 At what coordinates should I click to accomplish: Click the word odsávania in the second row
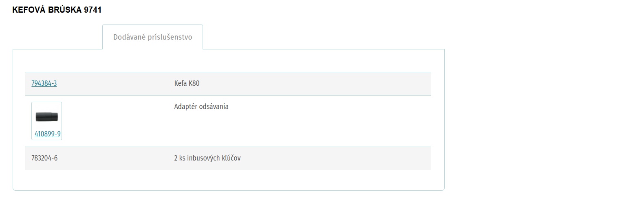pyautogui.click(x=214, y=107)
